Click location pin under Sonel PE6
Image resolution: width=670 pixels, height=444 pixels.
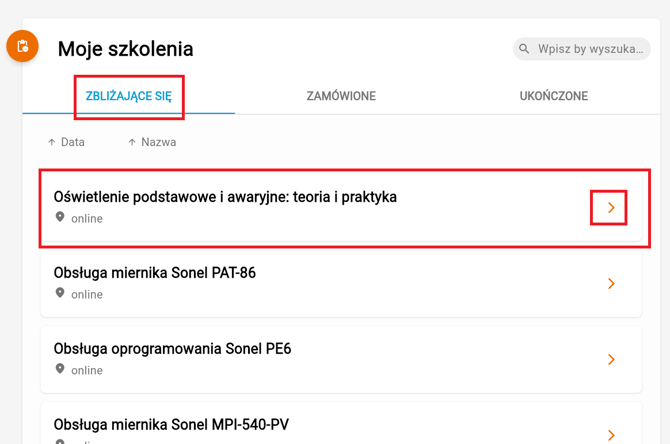point(60,369)
